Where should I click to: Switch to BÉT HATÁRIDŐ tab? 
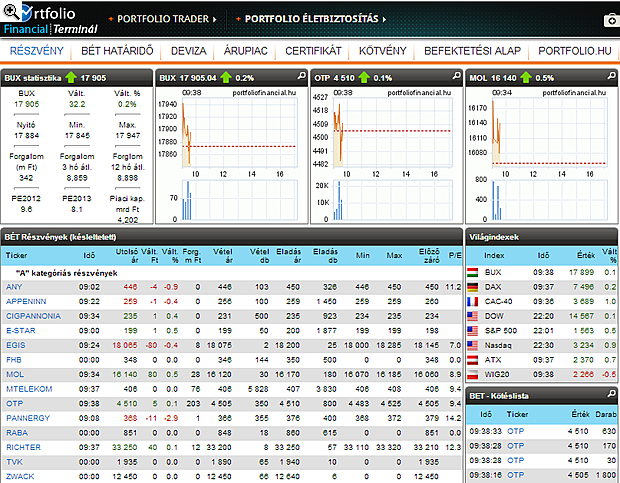click(117, 51)
